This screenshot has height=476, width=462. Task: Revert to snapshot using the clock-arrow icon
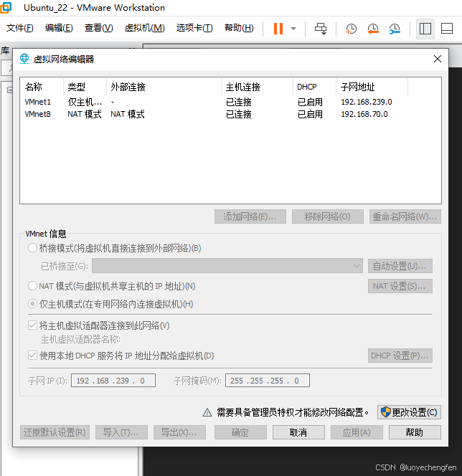click(373, 29)
